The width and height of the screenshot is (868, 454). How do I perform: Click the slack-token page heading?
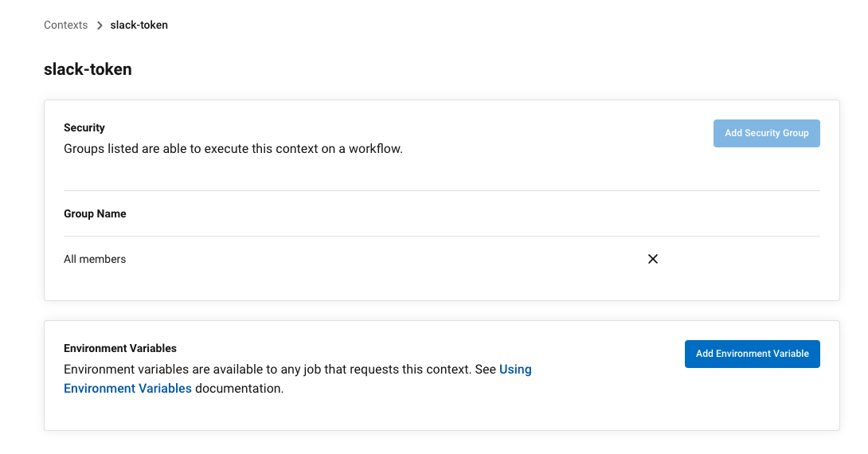pos(88,69)
